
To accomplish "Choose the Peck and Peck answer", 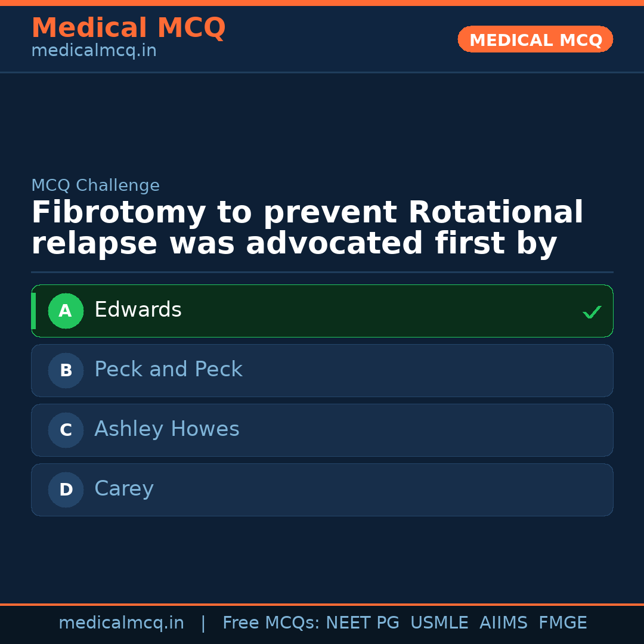I will (x=168, y=370).
